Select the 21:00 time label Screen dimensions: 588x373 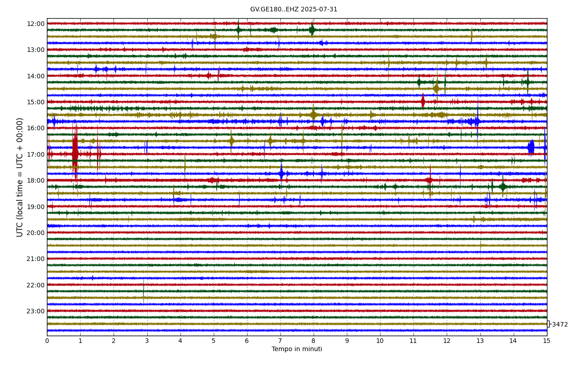coord(36,259)
